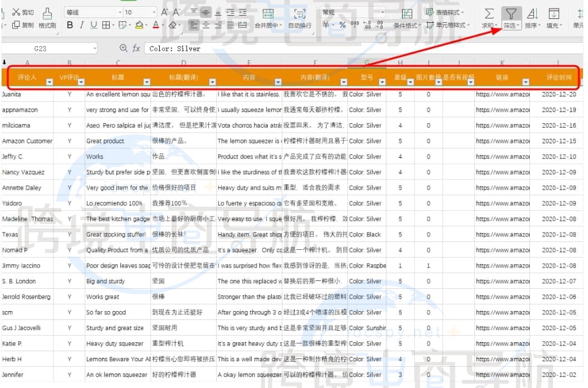Viewport: 588px width, 388px height.
Task: Click the Sort (排序) icon
Action: (x=532, y=14)
